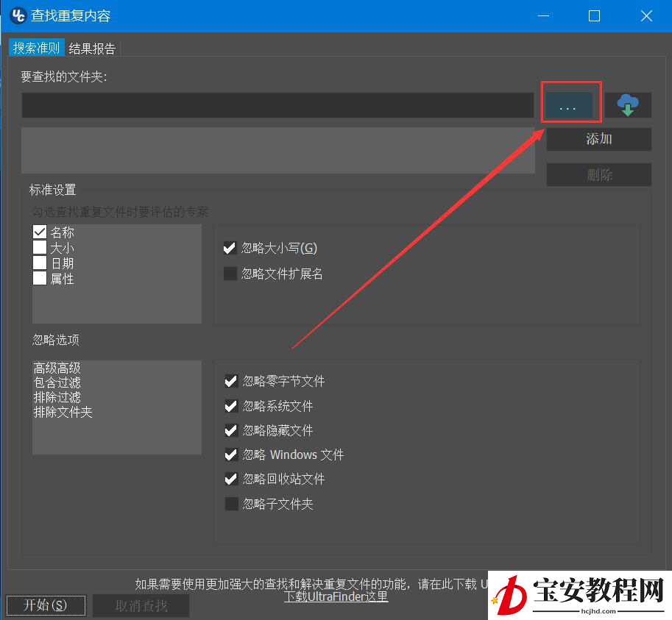The width and height of the screenshot is (672, 620).
Task: Open folder browse button with three dots
Action: 569,105
